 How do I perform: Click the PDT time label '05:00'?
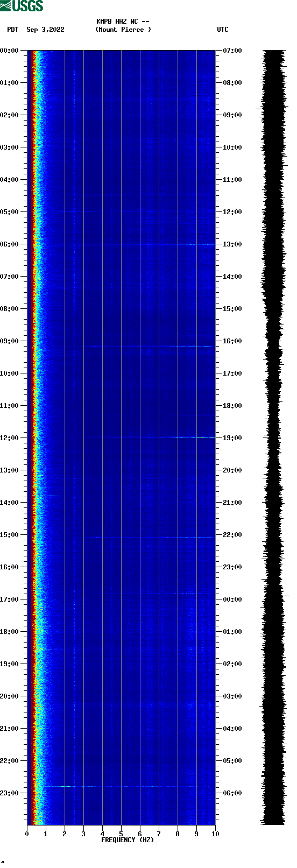(x=10, y=212)
